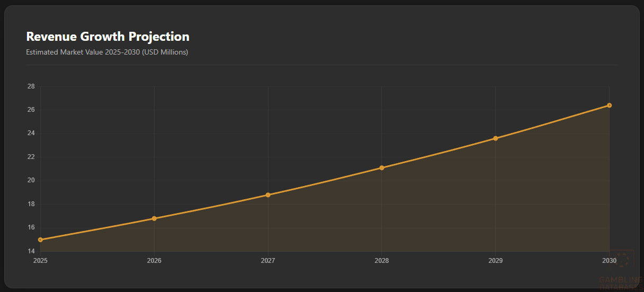Click the 2029 data point on the line
Image resolution: width=644 pixels, height=292 pixels.
495,138
